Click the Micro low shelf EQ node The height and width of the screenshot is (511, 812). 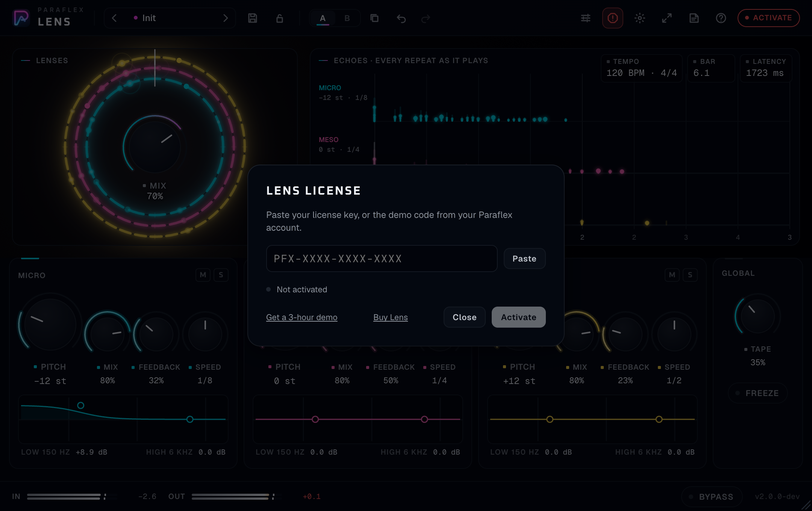click(x=80, y=405)
